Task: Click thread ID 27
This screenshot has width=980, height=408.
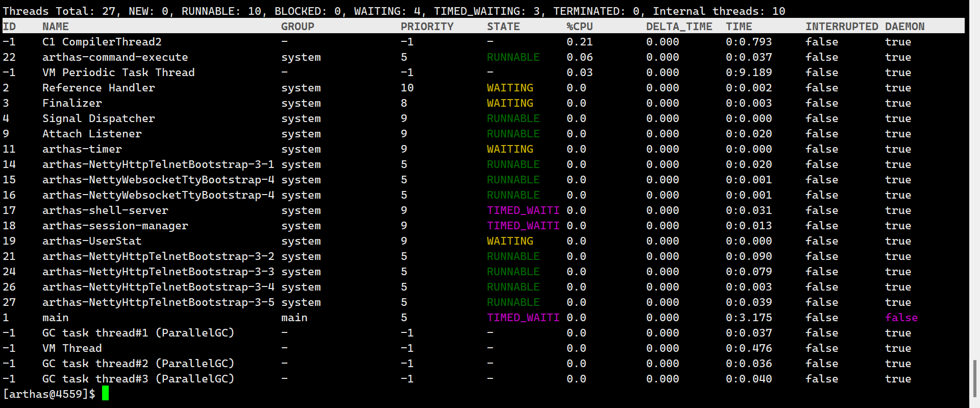Action: 9,302
